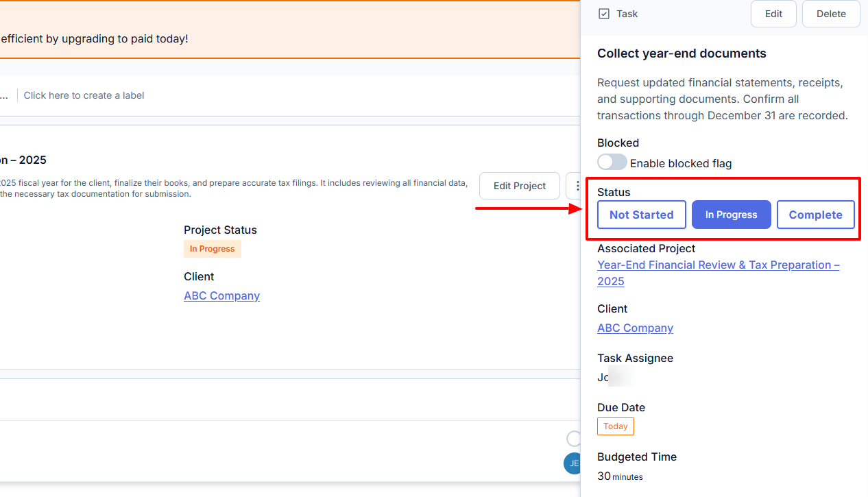Image resolution: width=868 pixels, height=497 pixels.
Task: Click the task title Collect year-end documents
Action: (x=682, y=53)
